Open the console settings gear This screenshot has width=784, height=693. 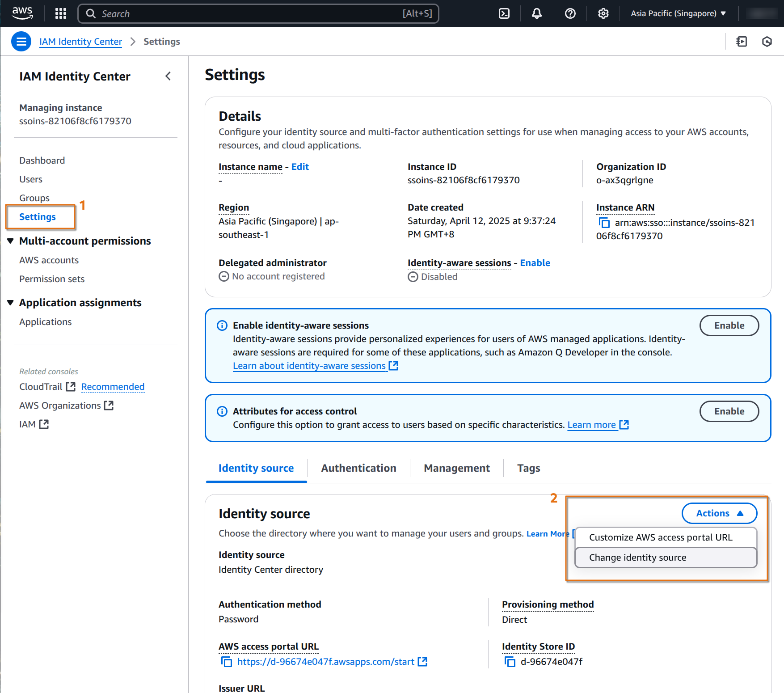603,13
